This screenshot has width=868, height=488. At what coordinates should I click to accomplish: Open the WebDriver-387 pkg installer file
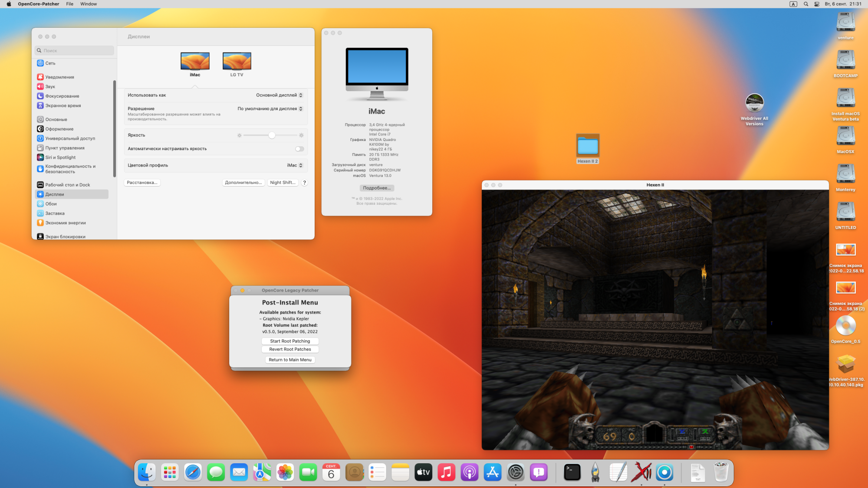(x=845, y=364)
